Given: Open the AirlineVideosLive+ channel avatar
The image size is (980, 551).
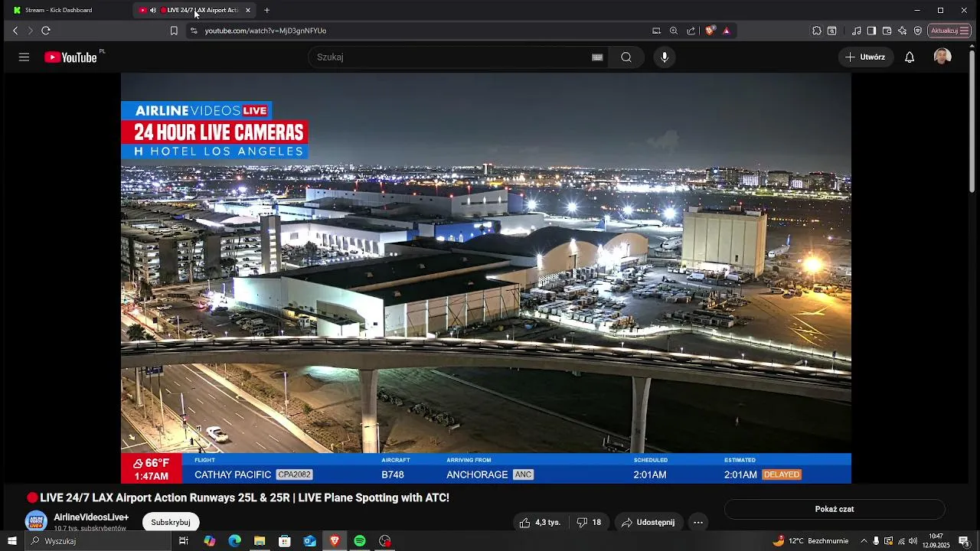Looking at the screenshot, I should 36,522.
